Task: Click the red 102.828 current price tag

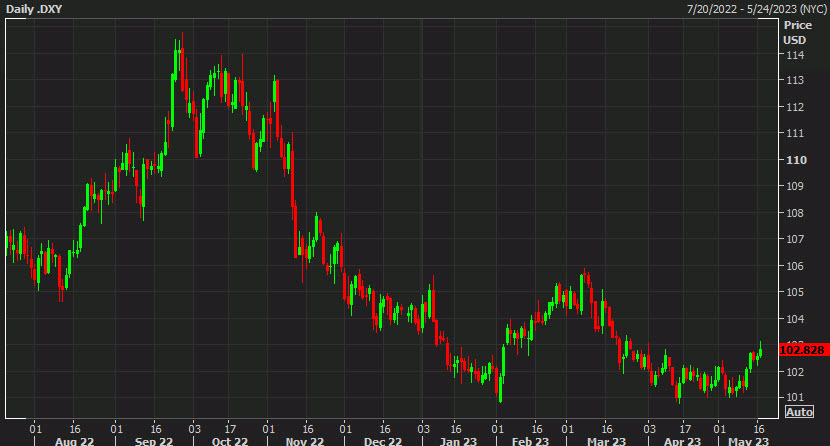Action: point(804,350)
